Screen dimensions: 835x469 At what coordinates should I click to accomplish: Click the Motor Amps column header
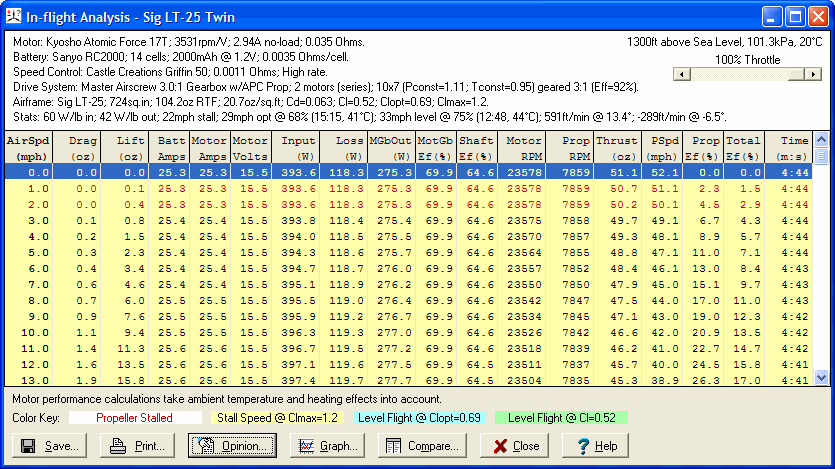pos(210,148)
